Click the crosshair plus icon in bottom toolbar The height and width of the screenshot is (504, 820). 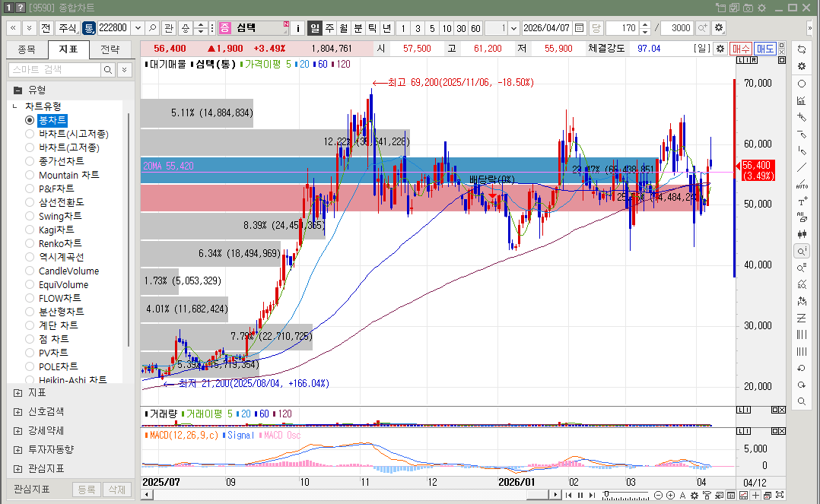[755, 495]
